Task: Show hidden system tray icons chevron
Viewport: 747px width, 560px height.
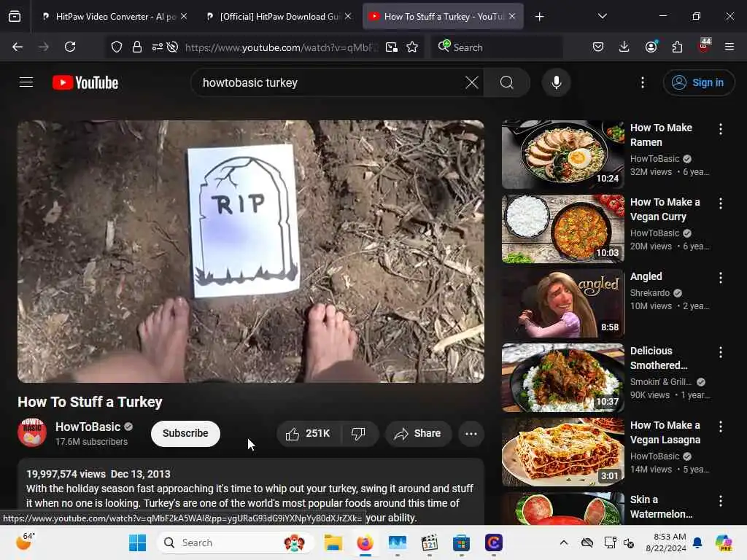Action: 564,542
